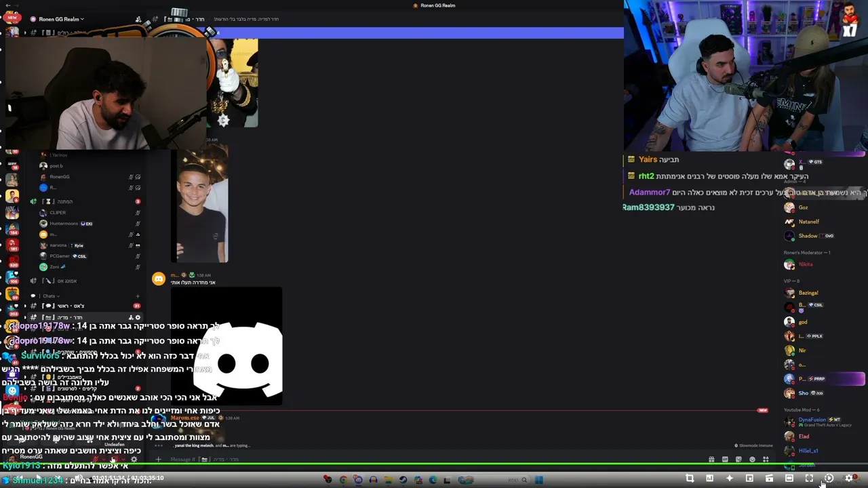Click the clapperboard clip icon in player controls
The image size is (868, 488).
tap(769, 479)
